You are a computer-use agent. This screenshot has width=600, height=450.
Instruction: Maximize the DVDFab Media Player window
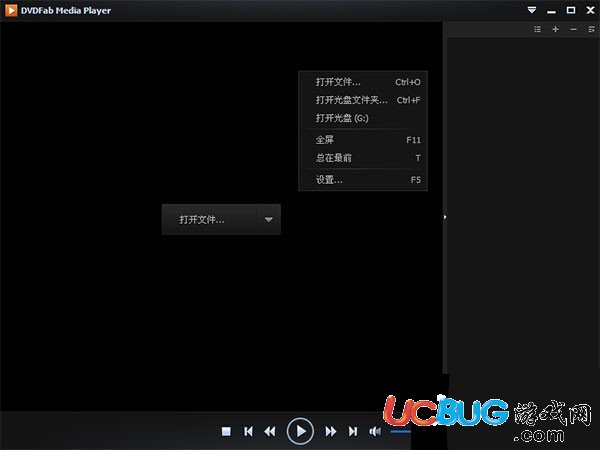(571, 10)
